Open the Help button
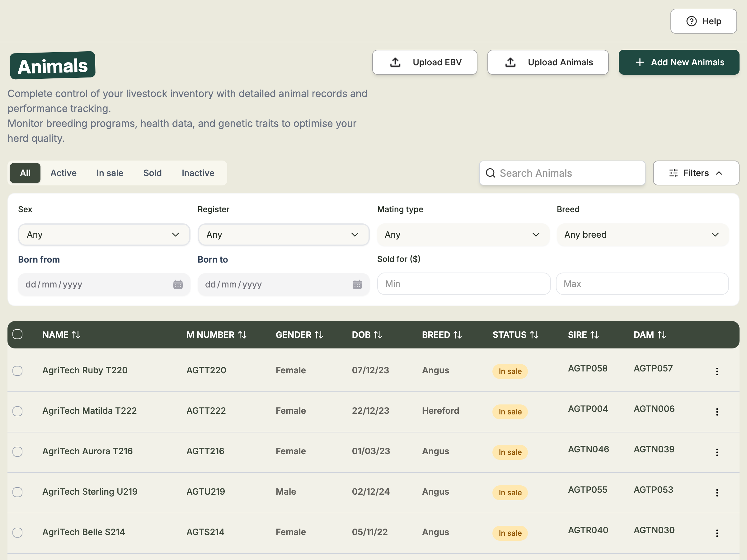 703,21
